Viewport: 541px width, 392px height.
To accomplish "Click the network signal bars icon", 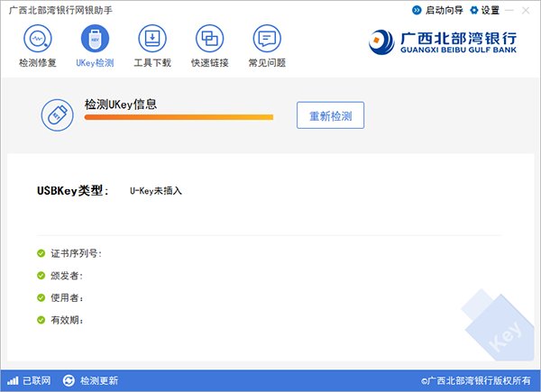I will 13,380.
